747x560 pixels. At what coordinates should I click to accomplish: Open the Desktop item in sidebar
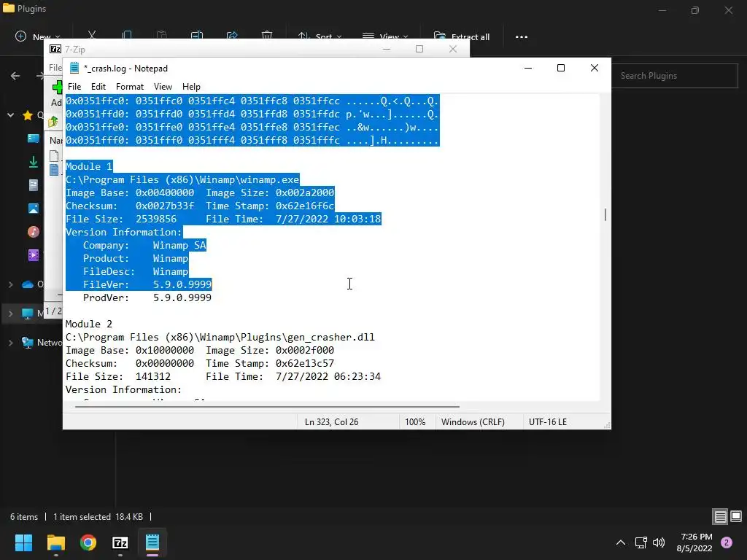coord(34,138)
